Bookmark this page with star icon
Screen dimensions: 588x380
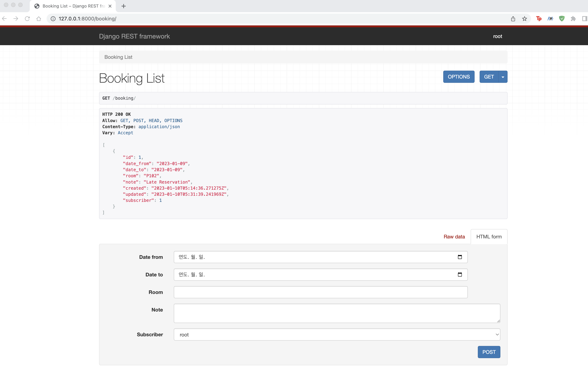pos(525,19)
